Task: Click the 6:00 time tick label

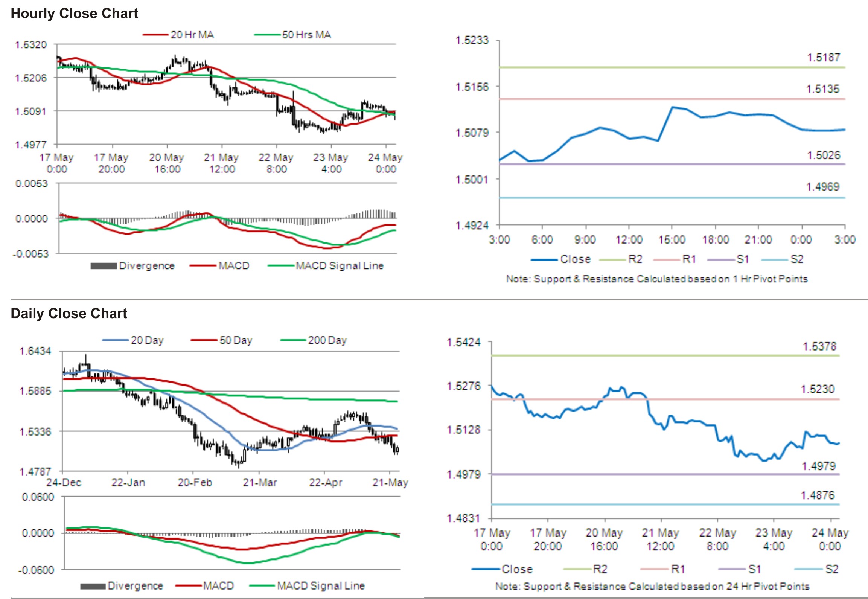Action: 542,240
